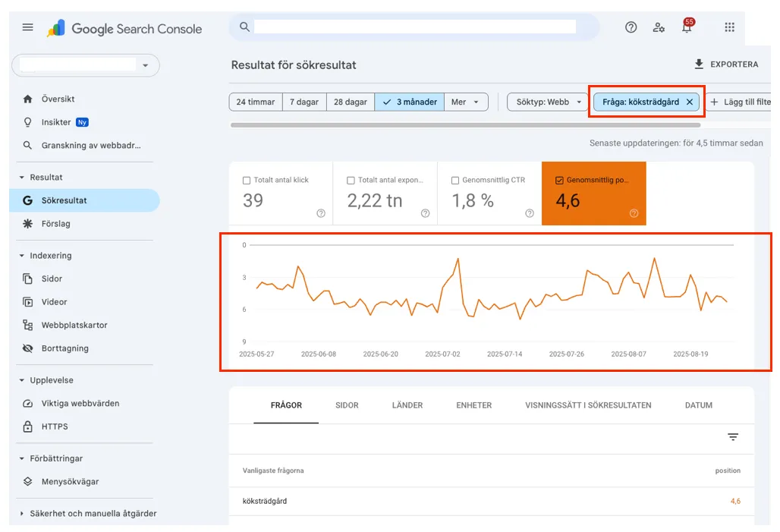Select the 7 dagar date range
This screenshot has width=780, height=532.
tap(304, 102)
